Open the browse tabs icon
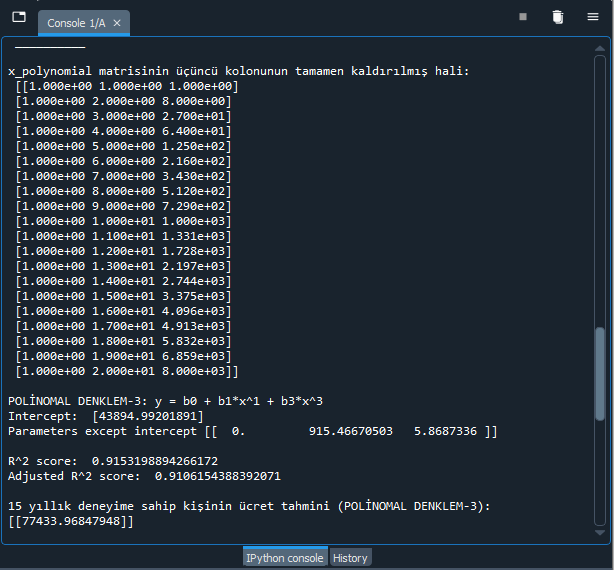 pos(19,17)
